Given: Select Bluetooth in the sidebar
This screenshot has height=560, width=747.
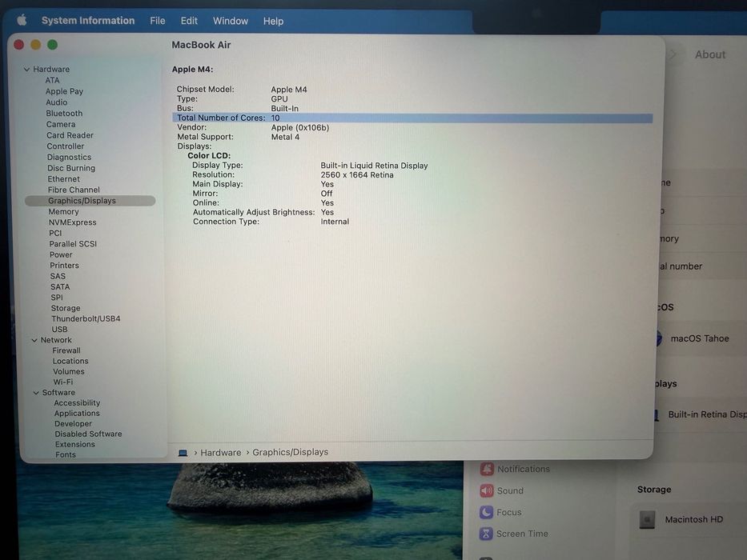Looking at the screenshot, I should (x=64, y=114).
